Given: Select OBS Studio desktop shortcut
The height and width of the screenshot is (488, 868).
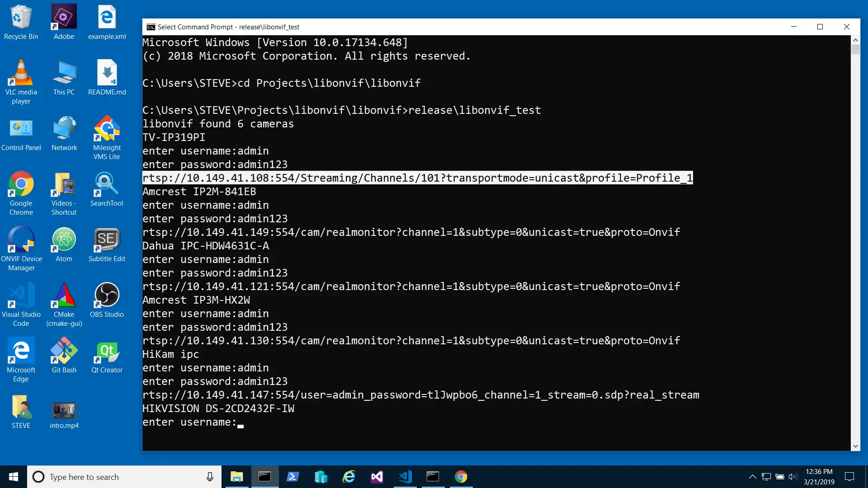Looking at the screenshot, I should point(107,300).
